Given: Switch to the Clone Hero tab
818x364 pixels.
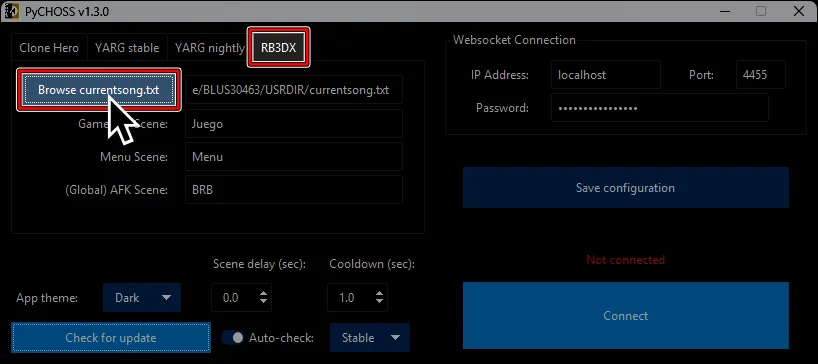Looking at the screenshot, I should [x=49, y=48].
